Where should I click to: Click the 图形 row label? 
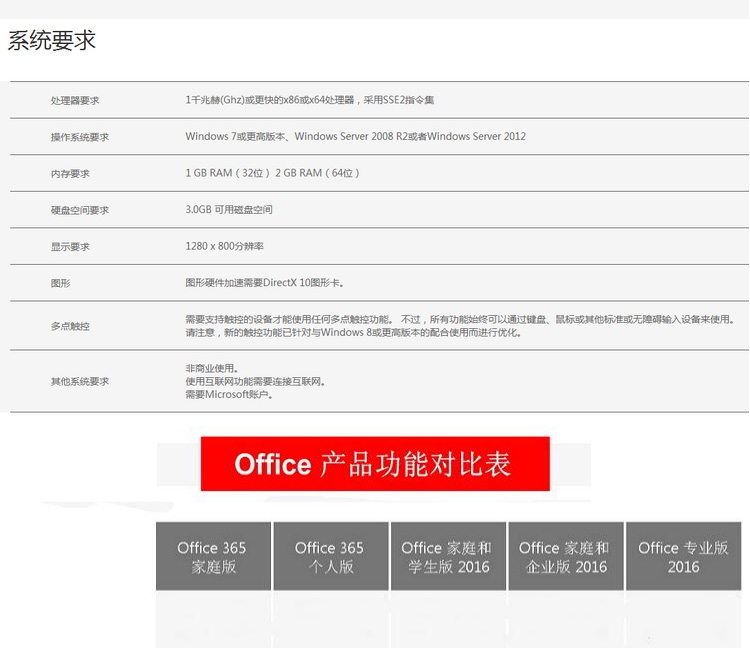coord(61,284)
